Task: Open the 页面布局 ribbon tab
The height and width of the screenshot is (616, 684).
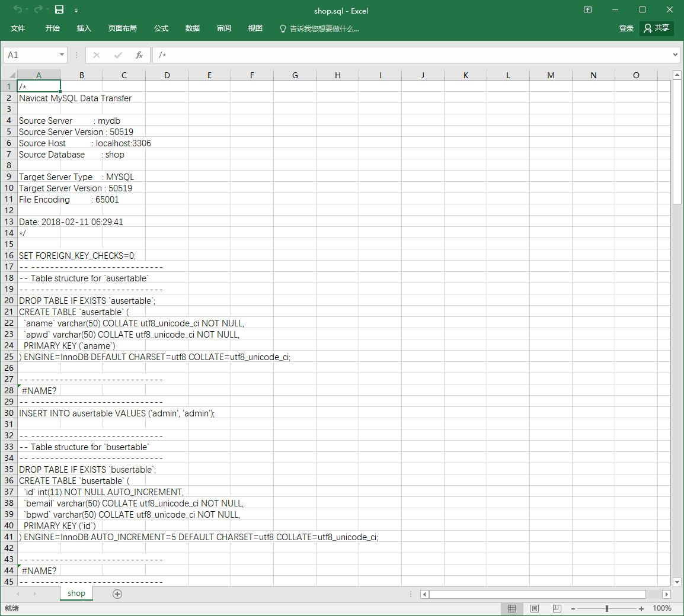Action: (x=122, y=28)
